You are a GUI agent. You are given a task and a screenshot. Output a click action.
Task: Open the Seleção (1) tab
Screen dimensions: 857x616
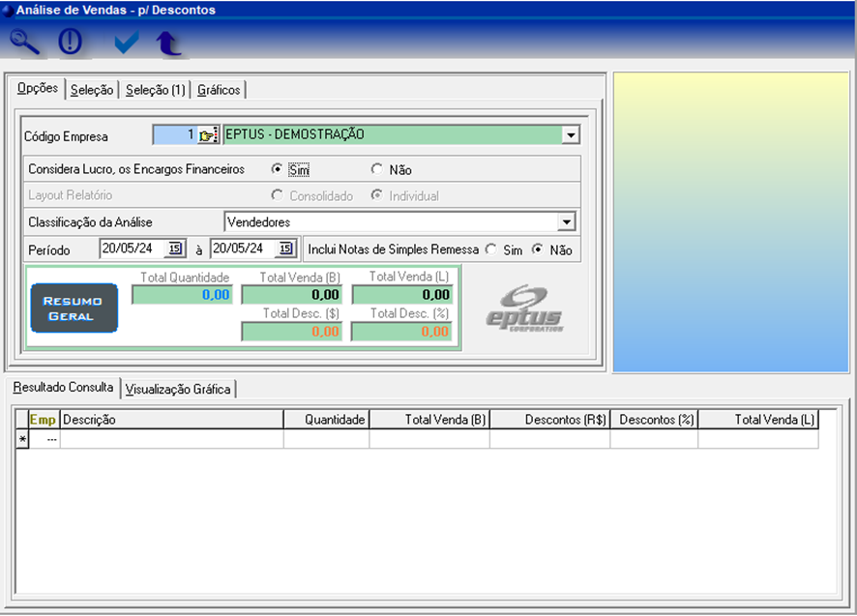155,90
